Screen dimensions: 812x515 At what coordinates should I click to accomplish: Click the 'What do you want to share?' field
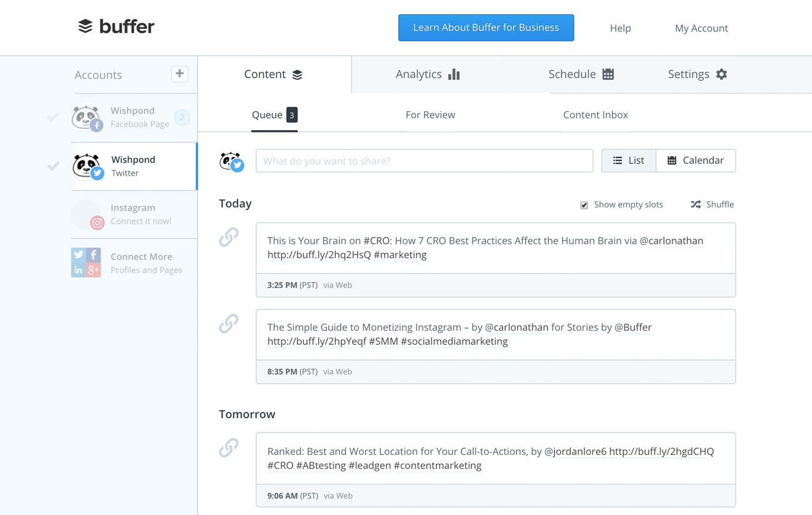point(424,161)
